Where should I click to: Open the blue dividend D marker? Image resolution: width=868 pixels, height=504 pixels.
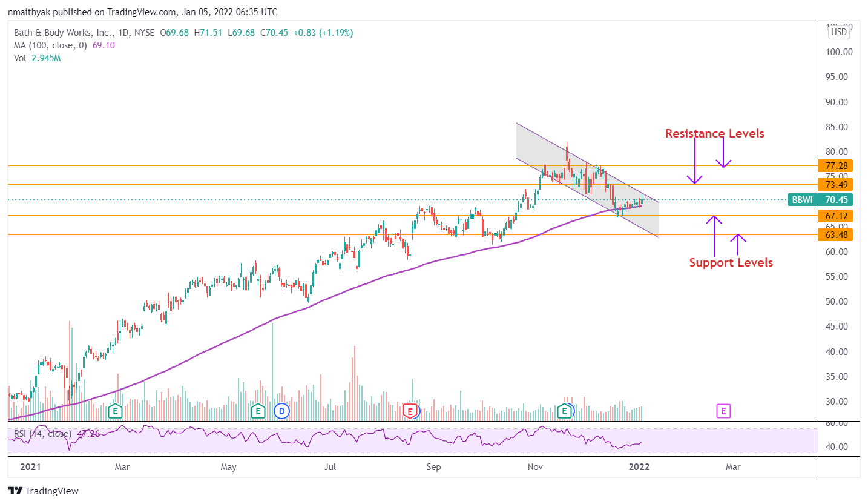[x=280, y=411]
